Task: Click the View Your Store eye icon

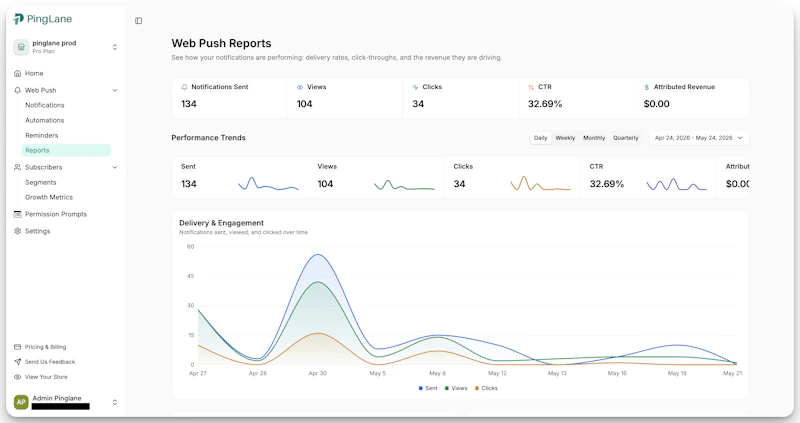Action: pyautogui.click(x=17, y=377)
